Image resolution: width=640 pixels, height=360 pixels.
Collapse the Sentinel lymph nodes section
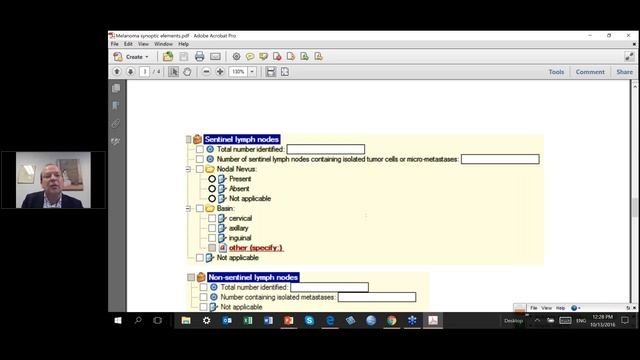pyautogui.click(x=189, y=139)
